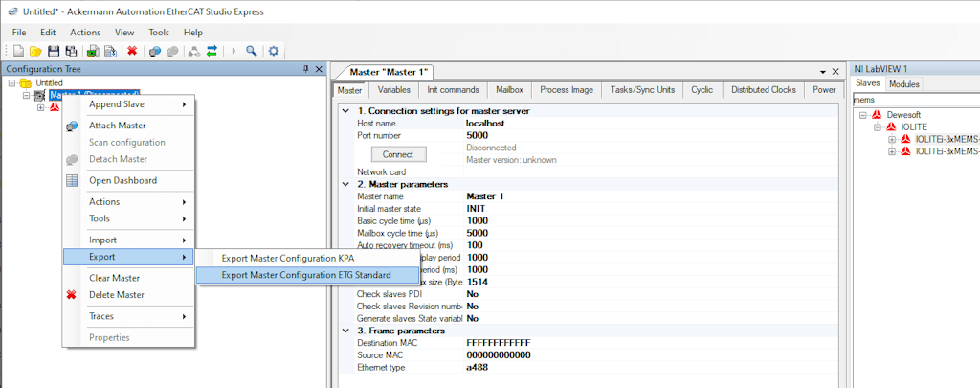Switch to the Variables tab

click(x=393, y=90)
